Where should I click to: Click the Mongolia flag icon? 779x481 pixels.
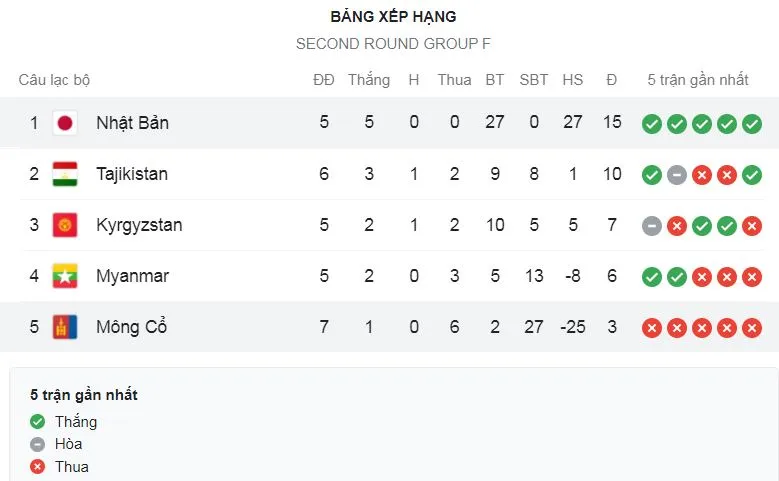65,327
